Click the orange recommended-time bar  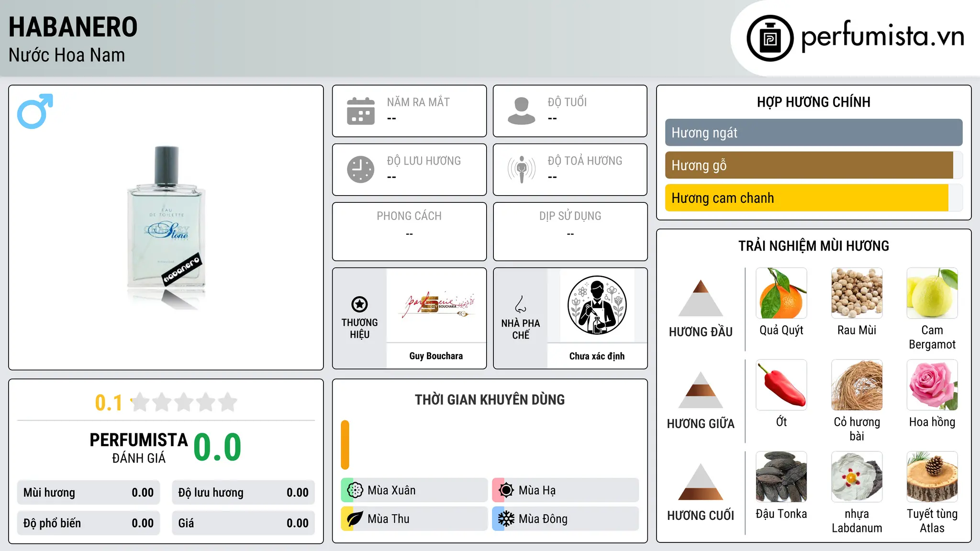345,445
